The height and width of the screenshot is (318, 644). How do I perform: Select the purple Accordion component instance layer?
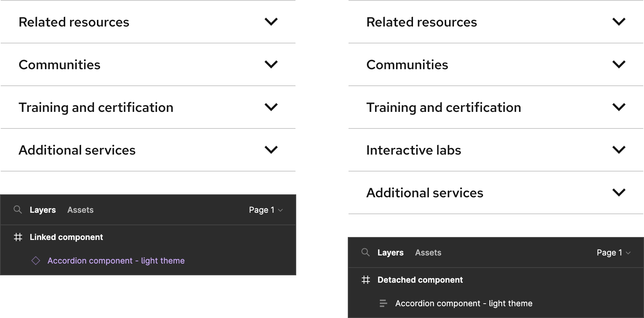tap(116, 261)
